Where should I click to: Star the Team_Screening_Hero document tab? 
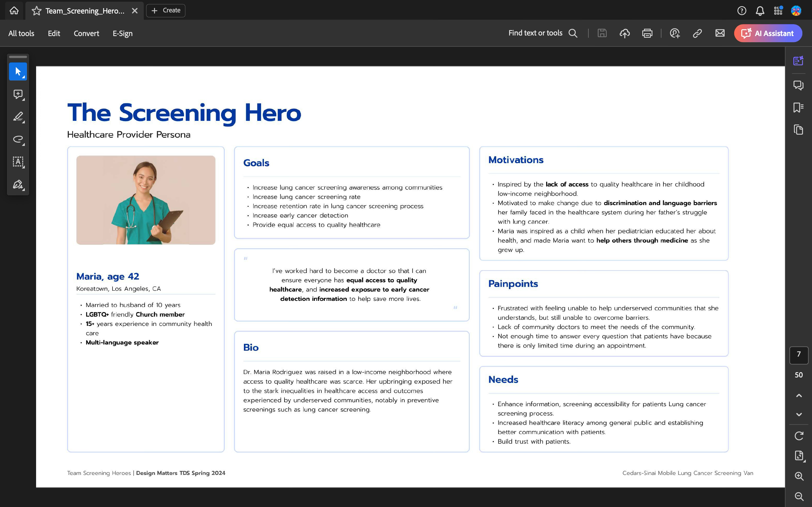pos(36,11)
